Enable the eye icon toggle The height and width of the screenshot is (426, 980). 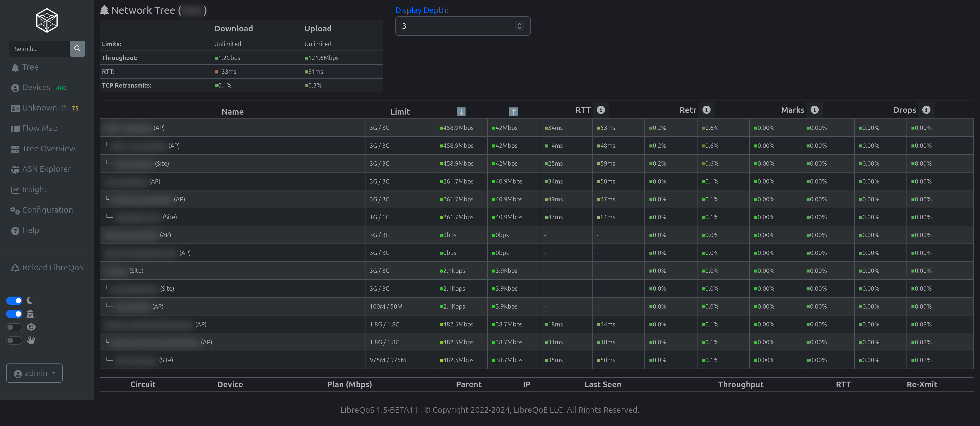[14, 327]
